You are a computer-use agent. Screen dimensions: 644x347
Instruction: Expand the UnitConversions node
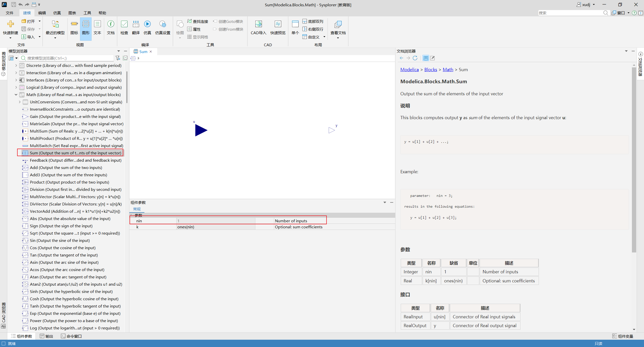(20, 102)
